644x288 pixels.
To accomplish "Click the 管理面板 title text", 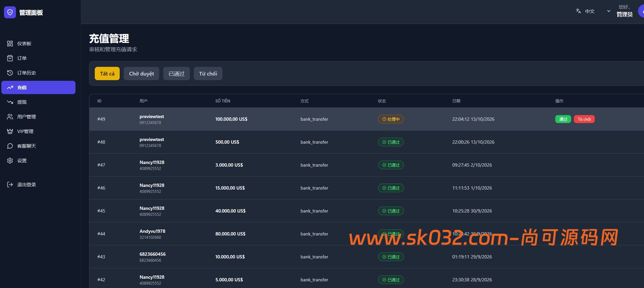I will [31, 13].
